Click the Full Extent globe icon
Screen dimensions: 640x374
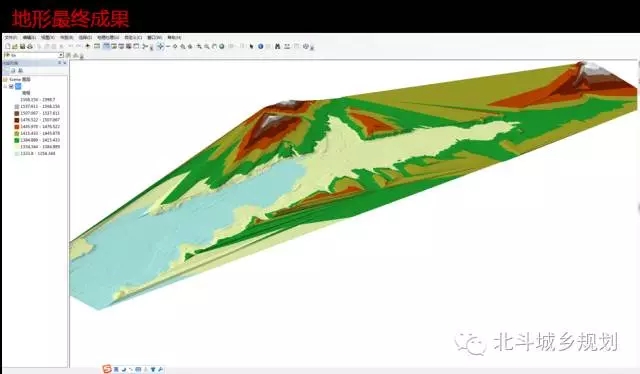pyautogui.click(x=222, y=46)
